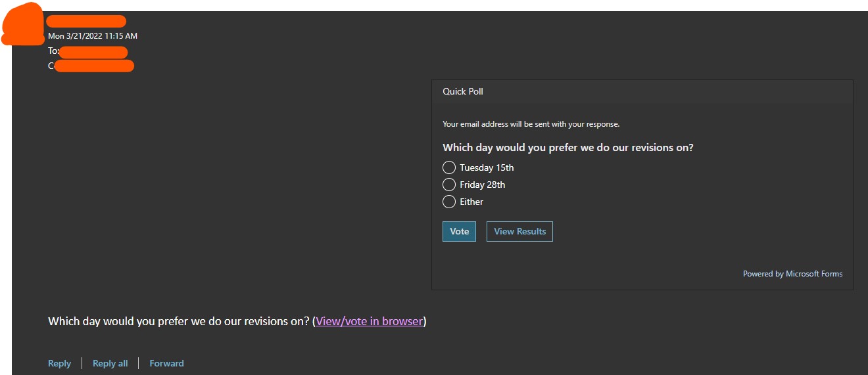Screen dimensions: 868x375
Task: Click the View Results button
Action: [519, 231]
